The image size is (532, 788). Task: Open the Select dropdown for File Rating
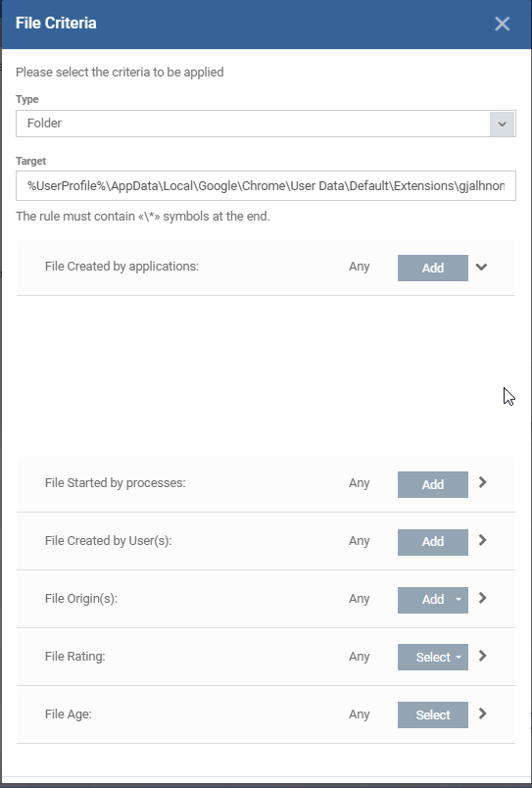[x=432, y=658]
